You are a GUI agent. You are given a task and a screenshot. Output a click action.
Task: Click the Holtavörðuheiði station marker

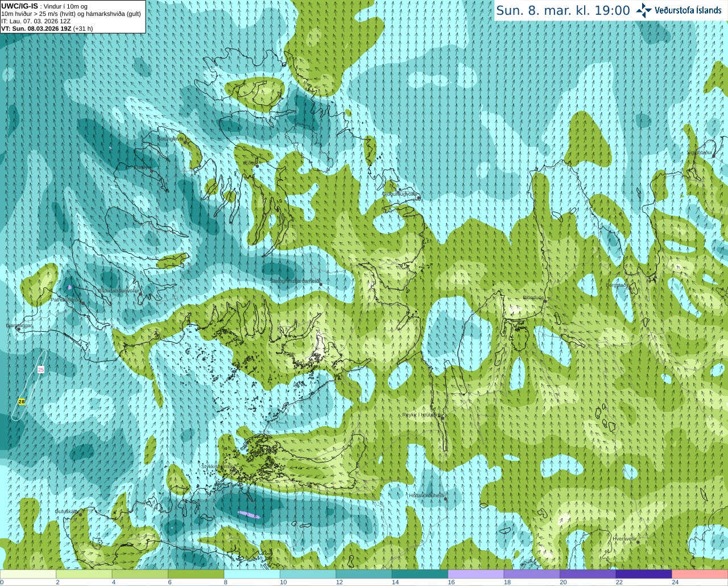pyautogui.click(x=446, y=500)
